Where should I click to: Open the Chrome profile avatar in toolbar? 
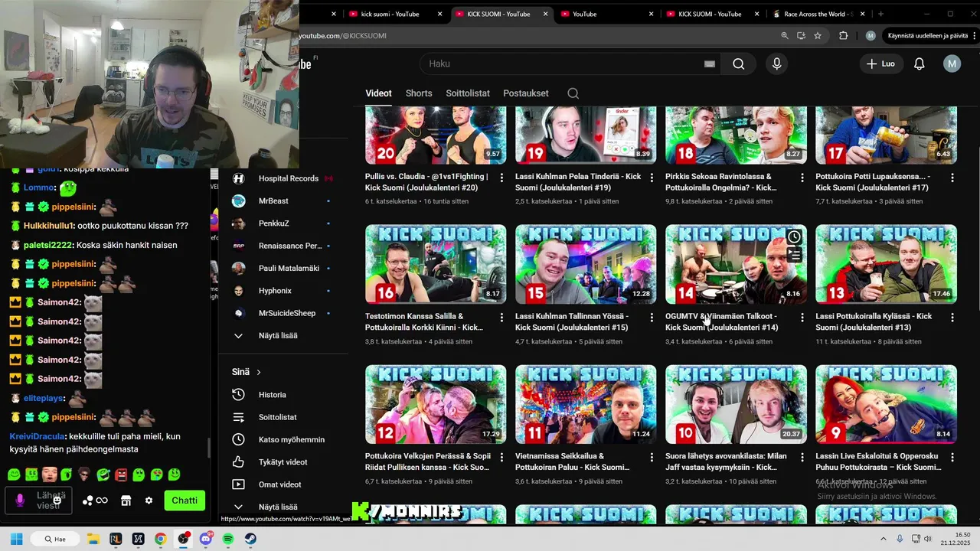(871, 36)
